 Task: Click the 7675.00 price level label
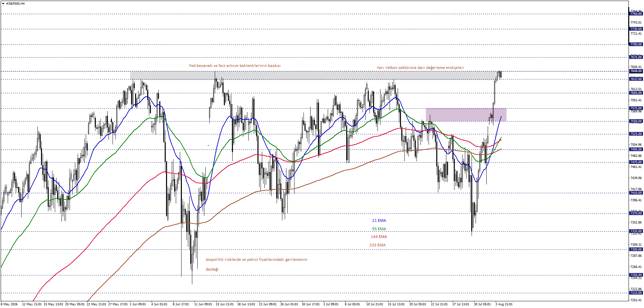click(x=636, y=57)
